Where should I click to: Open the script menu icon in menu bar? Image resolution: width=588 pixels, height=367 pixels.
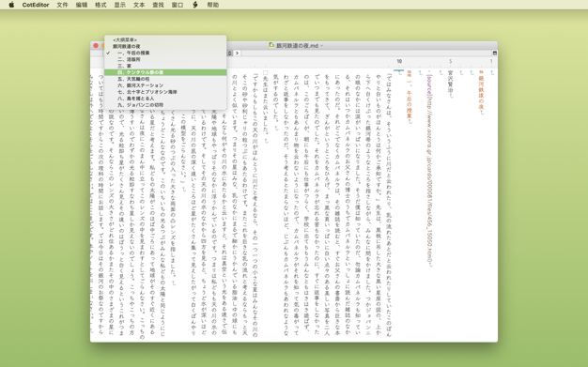click(195, 5)
